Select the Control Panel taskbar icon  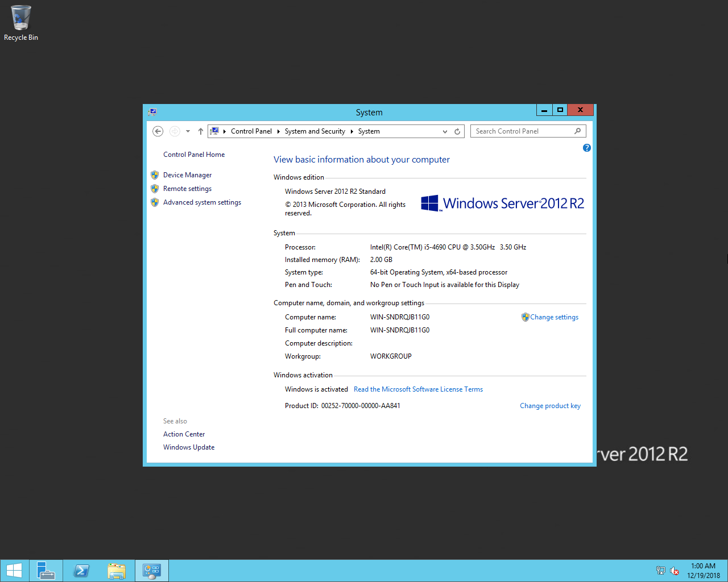point(152,571)
